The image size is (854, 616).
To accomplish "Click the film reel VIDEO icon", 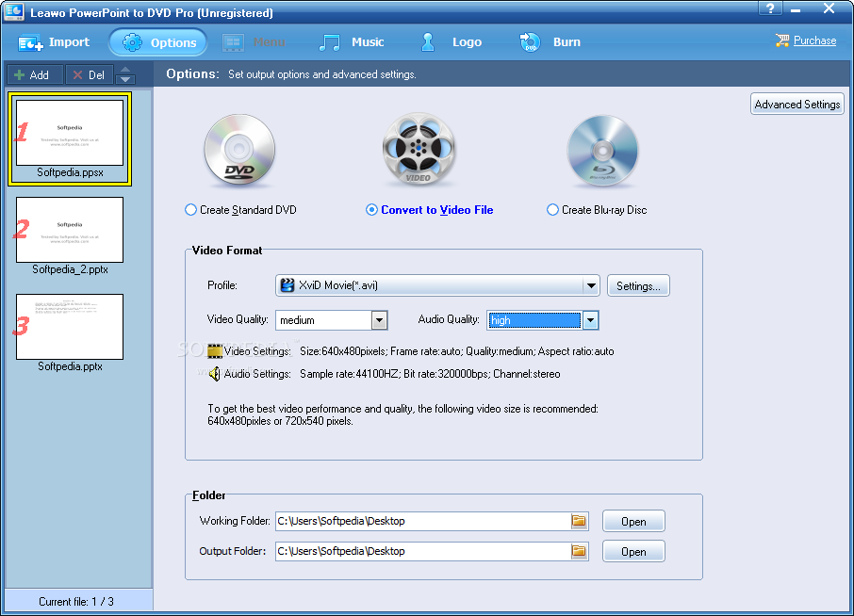I will click(419, 149).
